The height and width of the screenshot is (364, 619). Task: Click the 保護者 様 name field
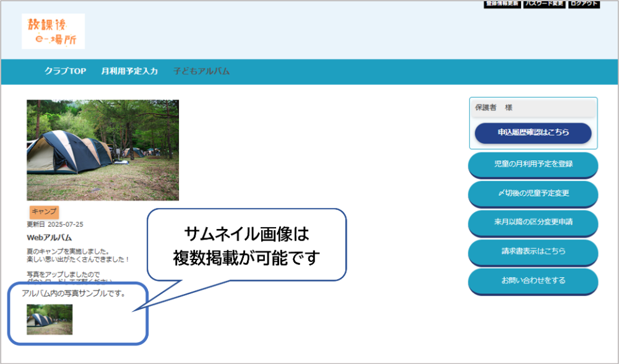point(533,108)
